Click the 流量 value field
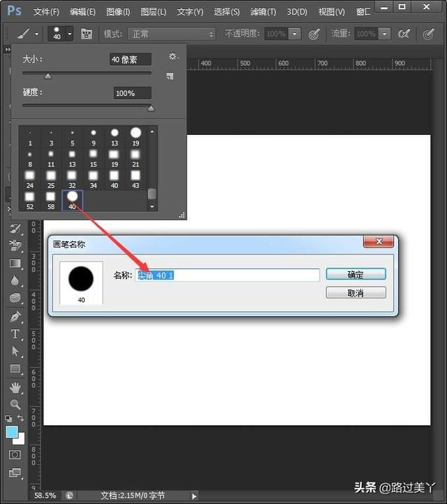Screen dimensions: 447x504 pos(366,34)
